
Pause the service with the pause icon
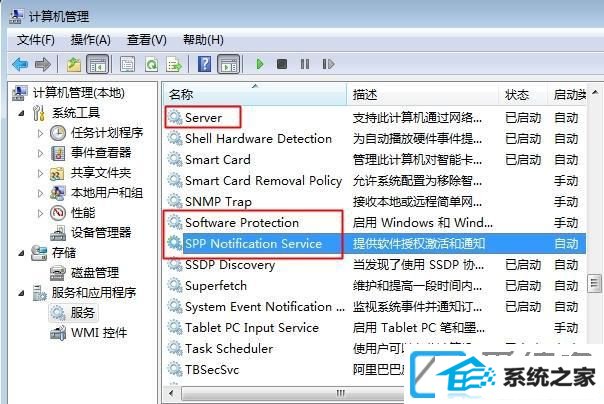click(x=305, y=64)
